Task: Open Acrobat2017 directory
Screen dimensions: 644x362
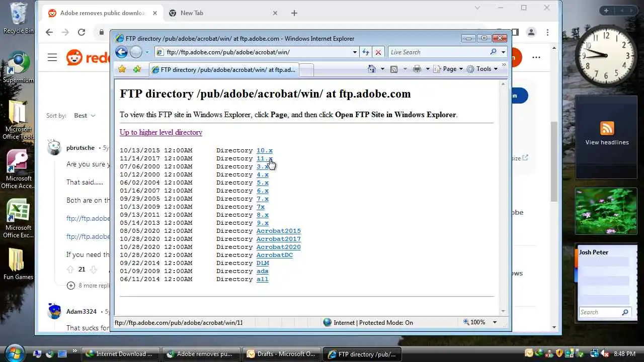Action: pyautogui.click(x=279, y=239)
